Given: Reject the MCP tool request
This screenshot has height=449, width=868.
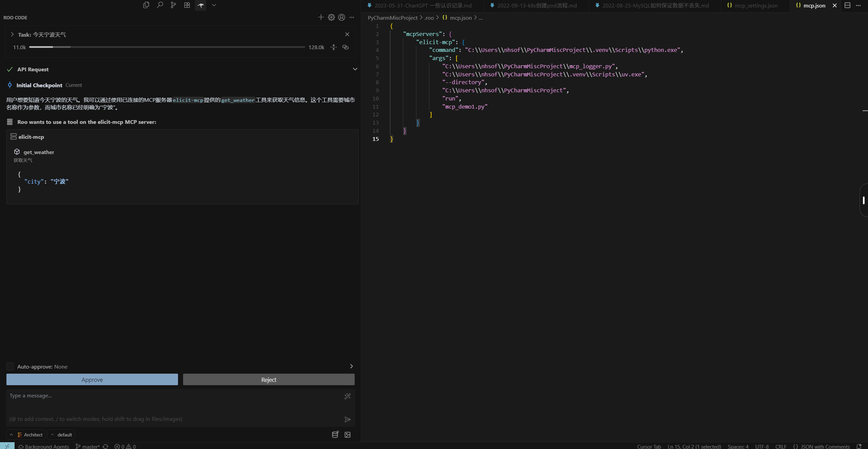Looking at the screenshot, I should pos(269,379).
